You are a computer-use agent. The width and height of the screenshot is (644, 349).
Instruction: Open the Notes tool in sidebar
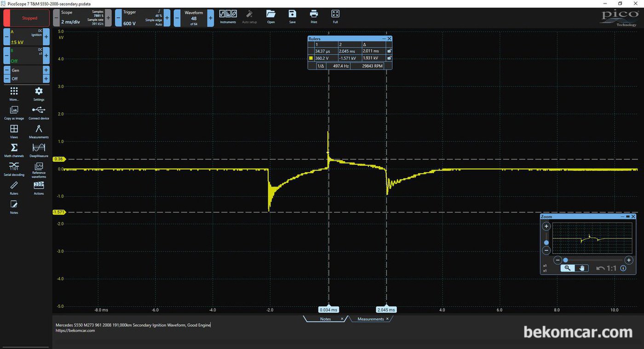tap(14, 207)
